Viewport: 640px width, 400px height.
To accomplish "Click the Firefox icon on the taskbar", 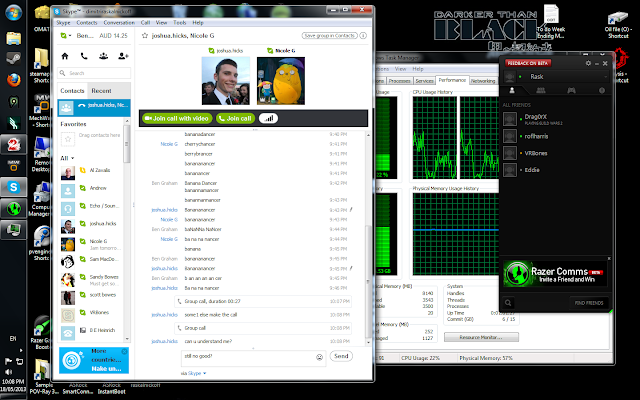I will coord(14,80).
